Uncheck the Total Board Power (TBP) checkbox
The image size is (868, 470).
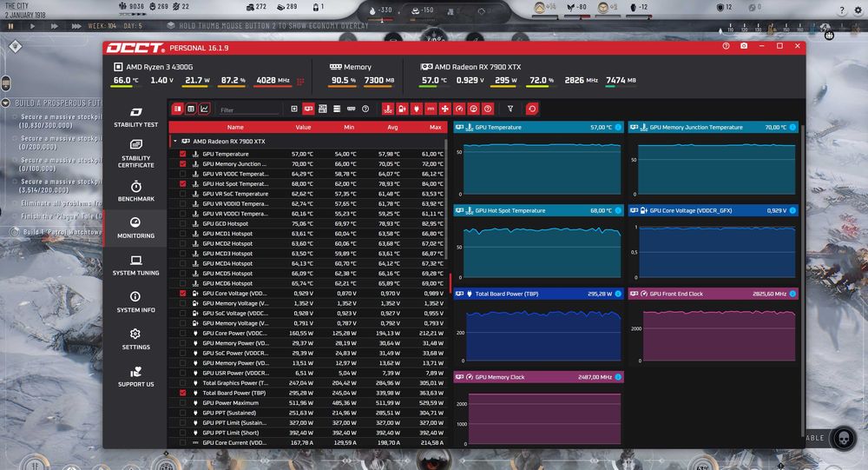(x=182, y=393)
